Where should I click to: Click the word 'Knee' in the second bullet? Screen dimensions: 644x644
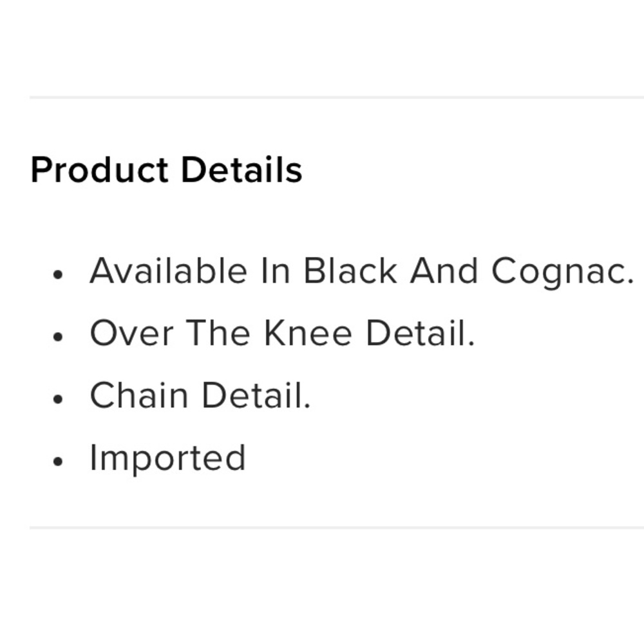coord(307,334)
